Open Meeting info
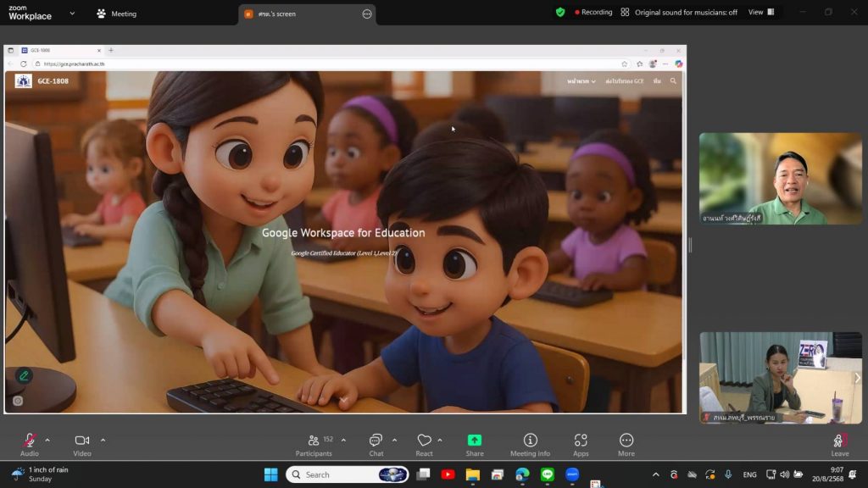Image resolution: width=868 pixels, height=488 pixels. [531, 444]
